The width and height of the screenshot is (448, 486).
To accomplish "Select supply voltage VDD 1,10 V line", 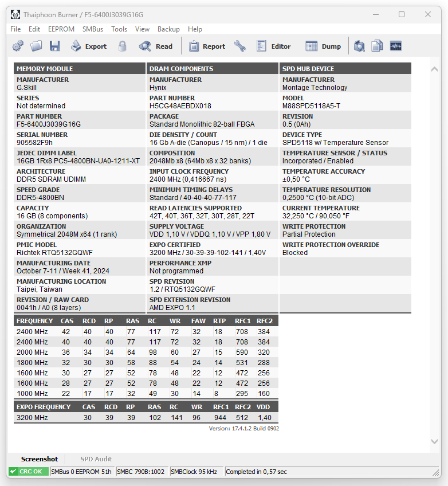I will [x=210, y=234].
